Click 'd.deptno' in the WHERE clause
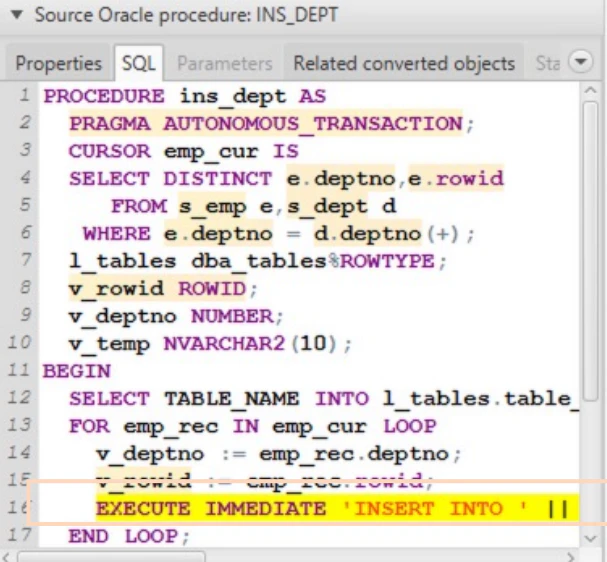Screen dimensions: 607x562 [x=367, y=234]
